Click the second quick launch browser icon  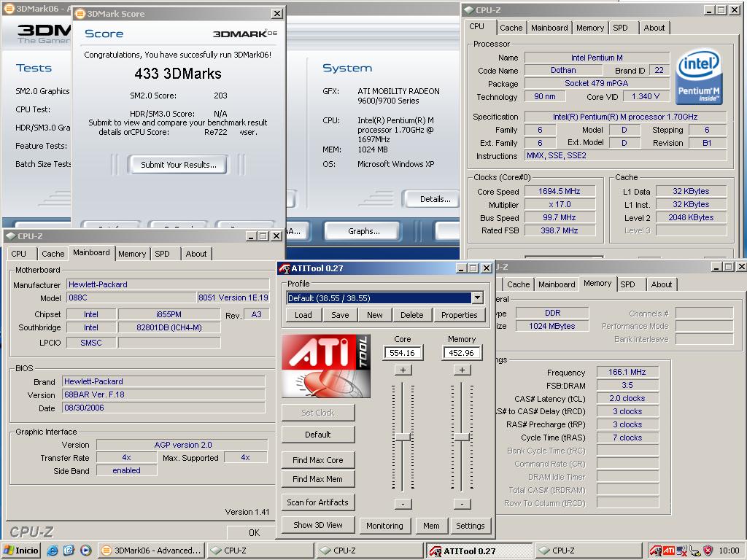coord(69,551)
